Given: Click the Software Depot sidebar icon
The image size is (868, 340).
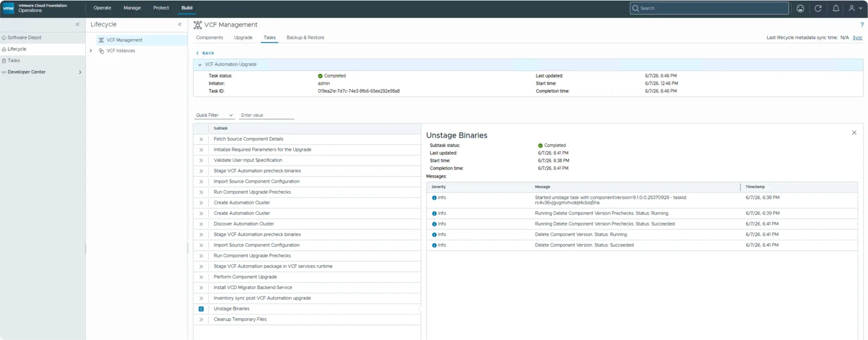Looking at the screenshot, I should pos(4,38).
